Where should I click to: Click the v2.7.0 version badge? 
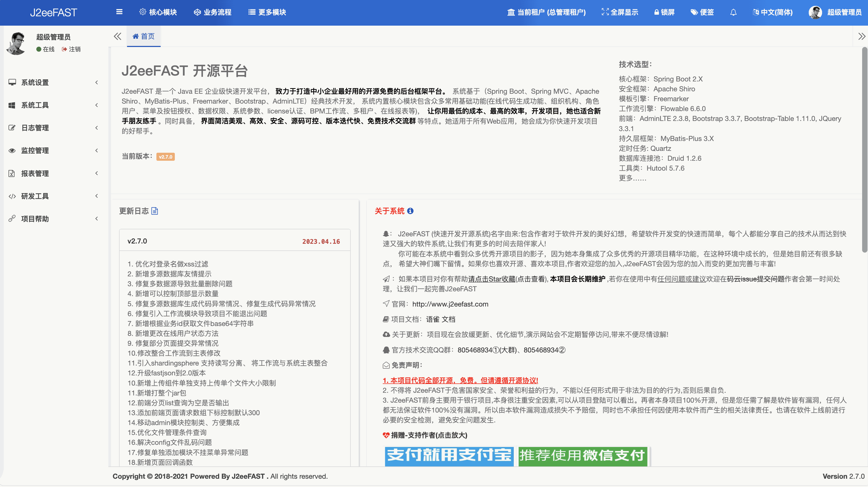pos(165,157)
